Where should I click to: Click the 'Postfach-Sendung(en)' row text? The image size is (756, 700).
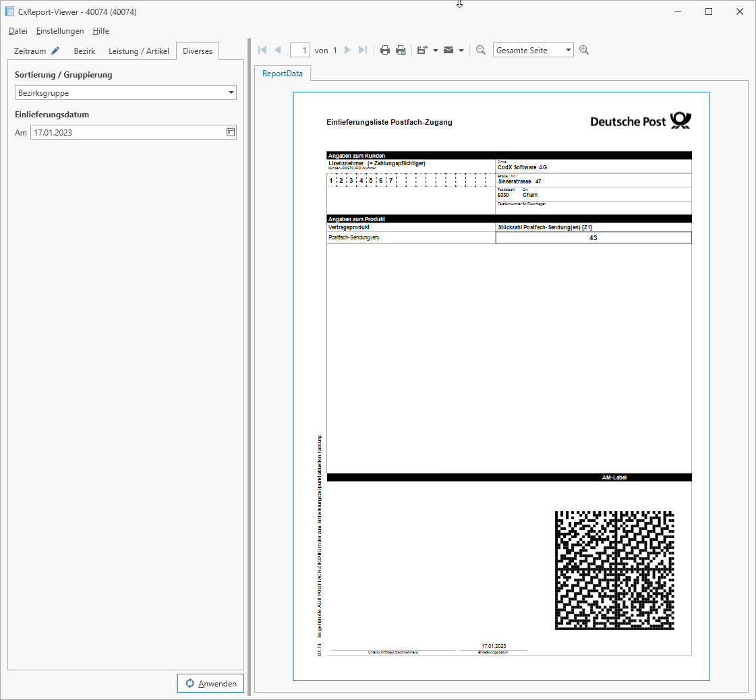click(x=354, y=237)
